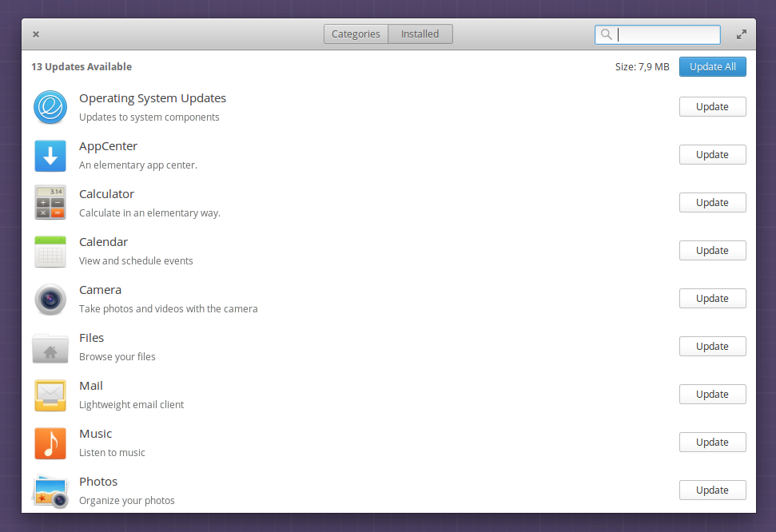Viewport: 776px width, 532px height.
Task: Click the Calendar app icon
Action: coord(50,252)
